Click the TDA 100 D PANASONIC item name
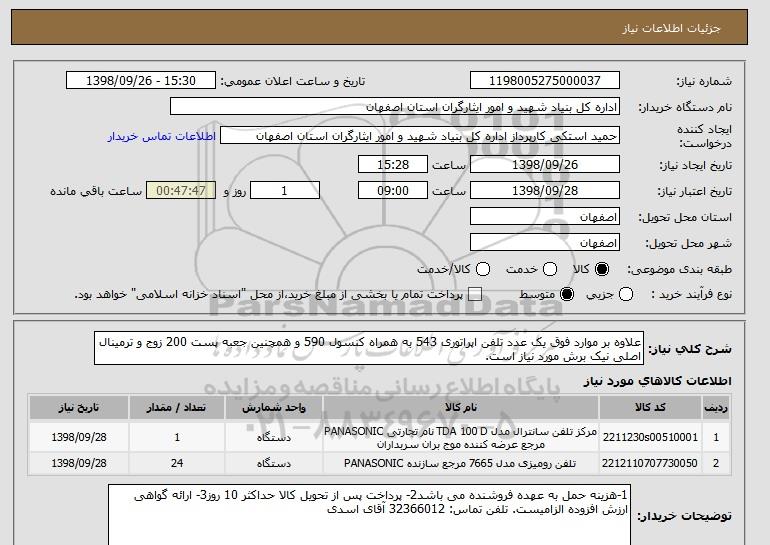This screenshot has width=770, height=545. (461, 437)
